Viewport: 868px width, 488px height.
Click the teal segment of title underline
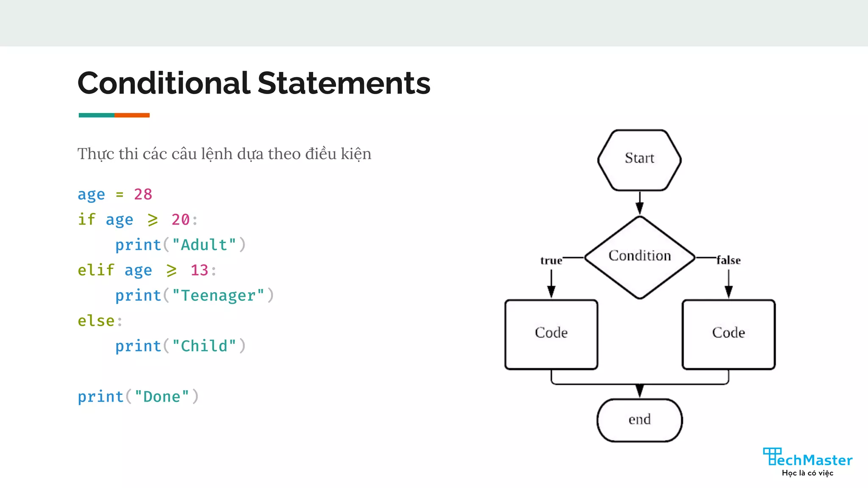click(96, 115)
